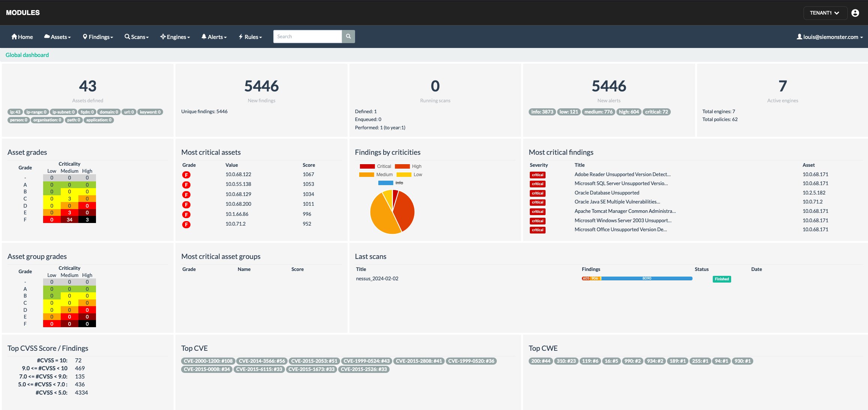Expand the louis@siemonster.com user menu
Screen dimensions: 868x410
tap(829, 37)
